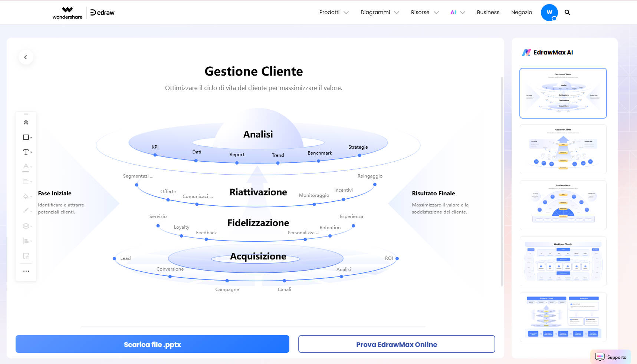Select the Fidelizzazione heading

(258, 223)
